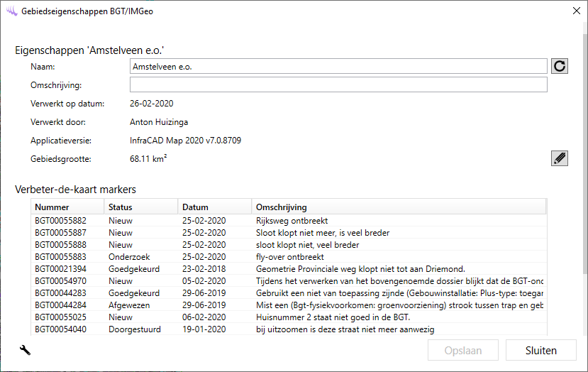Select row BGT00055025 about Huisnummer 2
The height and width of the screenshot is (372, 588).
click(x=288, y=317)
